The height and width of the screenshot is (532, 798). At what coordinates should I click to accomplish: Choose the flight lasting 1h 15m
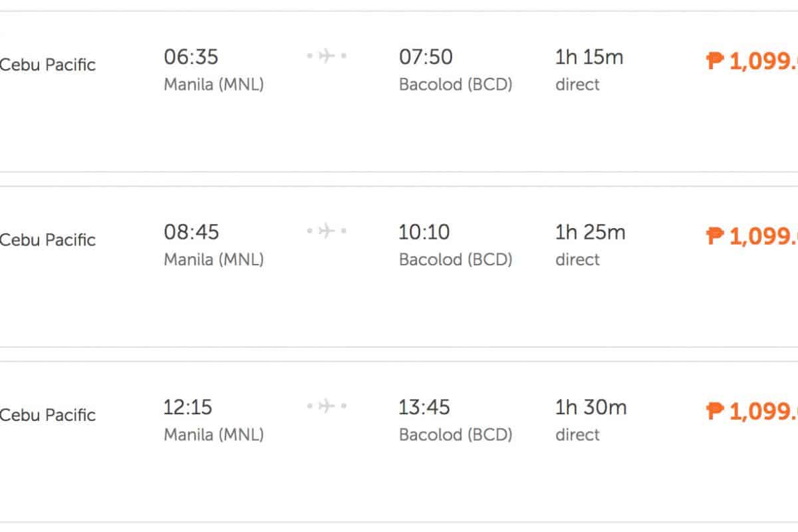click(x=589, y=57)
